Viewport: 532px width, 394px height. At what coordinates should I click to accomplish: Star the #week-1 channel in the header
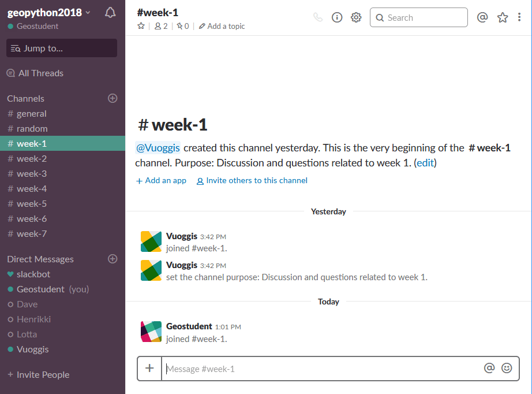pyautogui.click(x=140, y=26)
